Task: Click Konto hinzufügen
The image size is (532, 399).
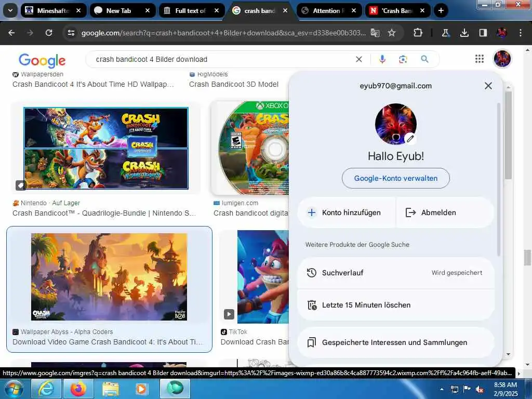Action: click(x=346, y=212)
